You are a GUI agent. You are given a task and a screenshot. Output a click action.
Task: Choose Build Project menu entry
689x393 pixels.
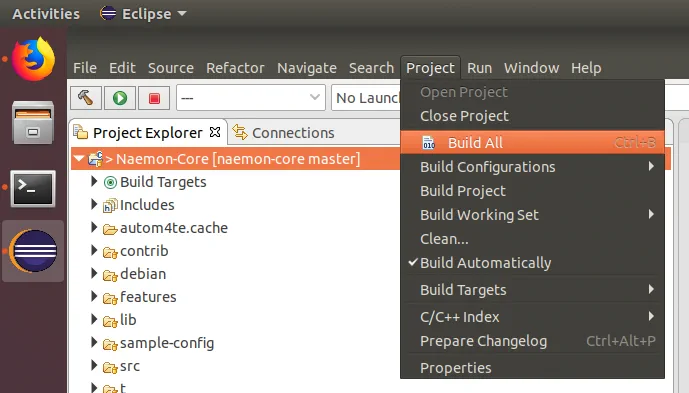pos(532,191)
